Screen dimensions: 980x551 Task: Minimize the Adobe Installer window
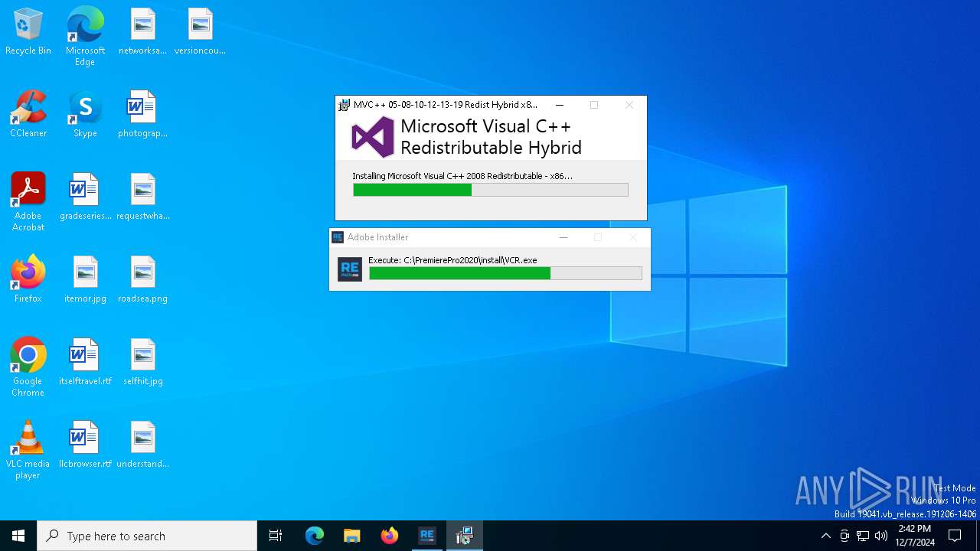click(x=563, y=237)
